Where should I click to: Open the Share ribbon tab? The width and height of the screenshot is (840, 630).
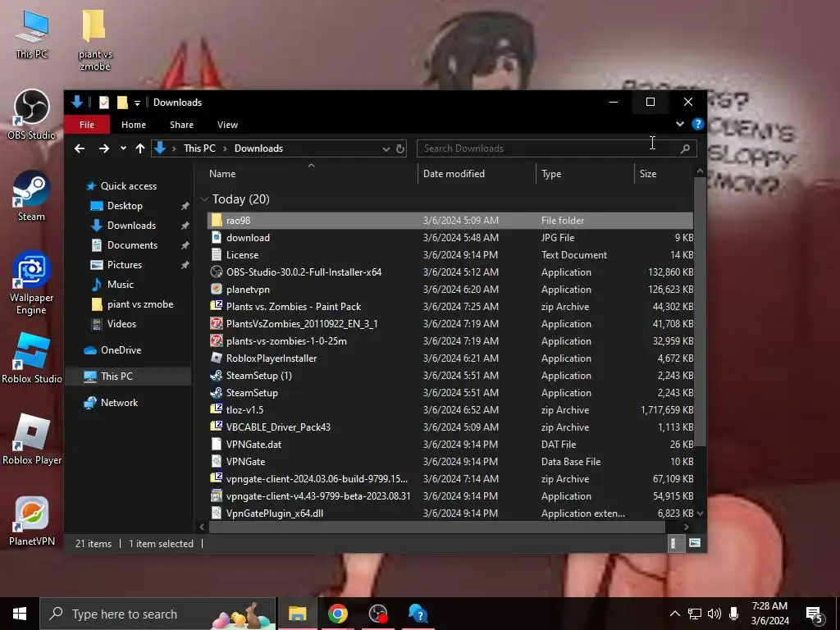(x=181, y=125)
